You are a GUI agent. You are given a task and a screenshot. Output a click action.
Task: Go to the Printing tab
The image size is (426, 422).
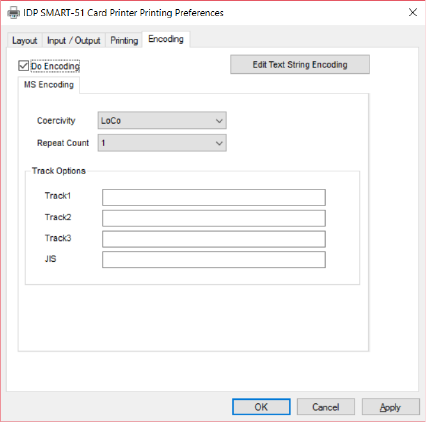[124, 40]
